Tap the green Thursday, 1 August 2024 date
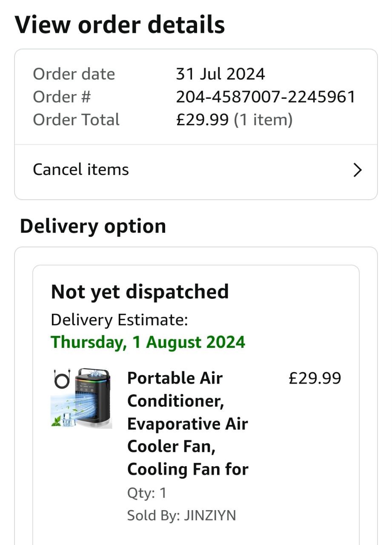Image resolution: width=392 pixels, height=545 pixels. point(148,342)
